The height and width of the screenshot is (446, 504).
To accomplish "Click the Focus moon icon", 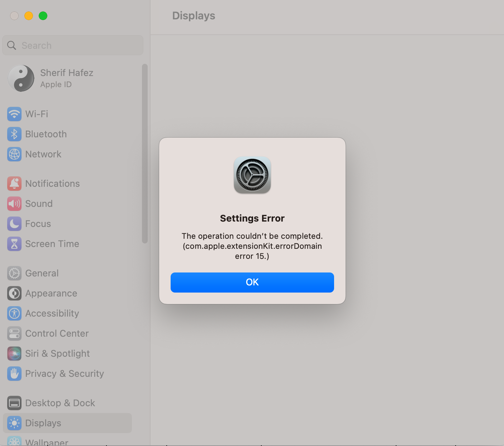I will click(x=14, y=224).
